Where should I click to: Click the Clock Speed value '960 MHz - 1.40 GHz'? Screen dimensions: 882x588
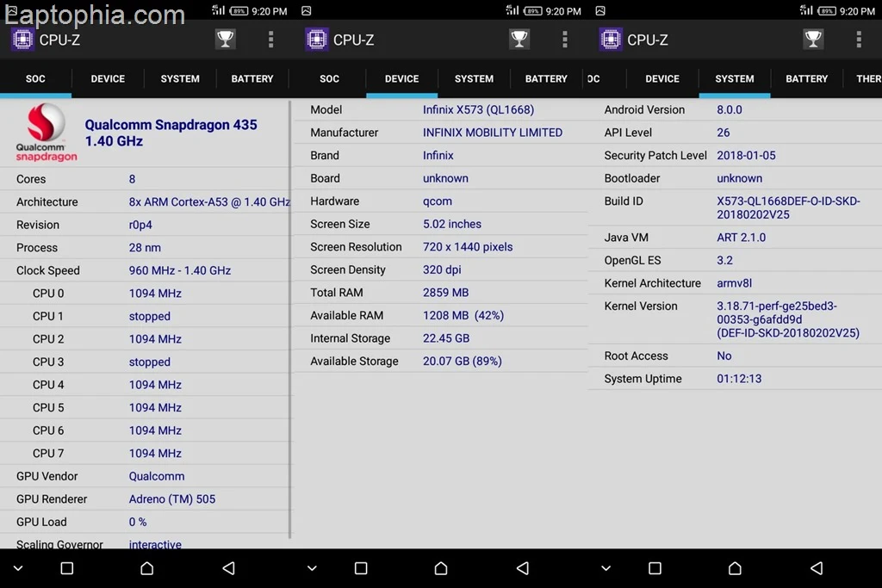coord(180,270)
